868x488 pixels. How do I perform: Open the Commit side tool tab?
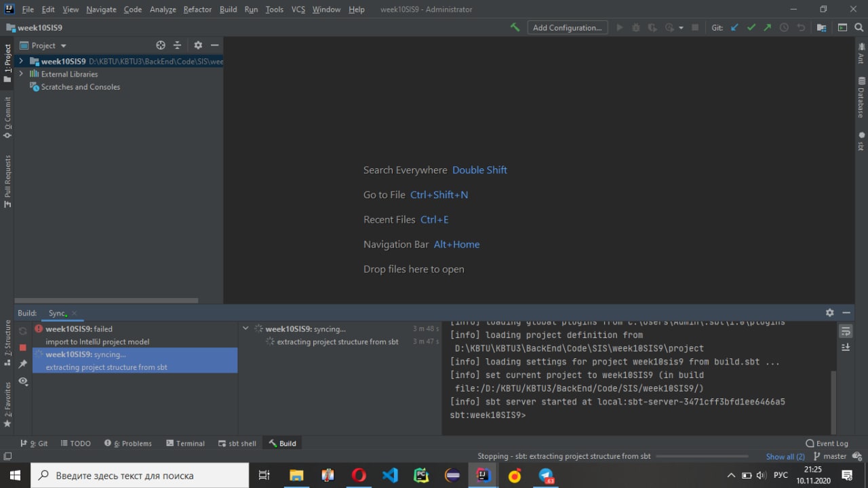7,117
